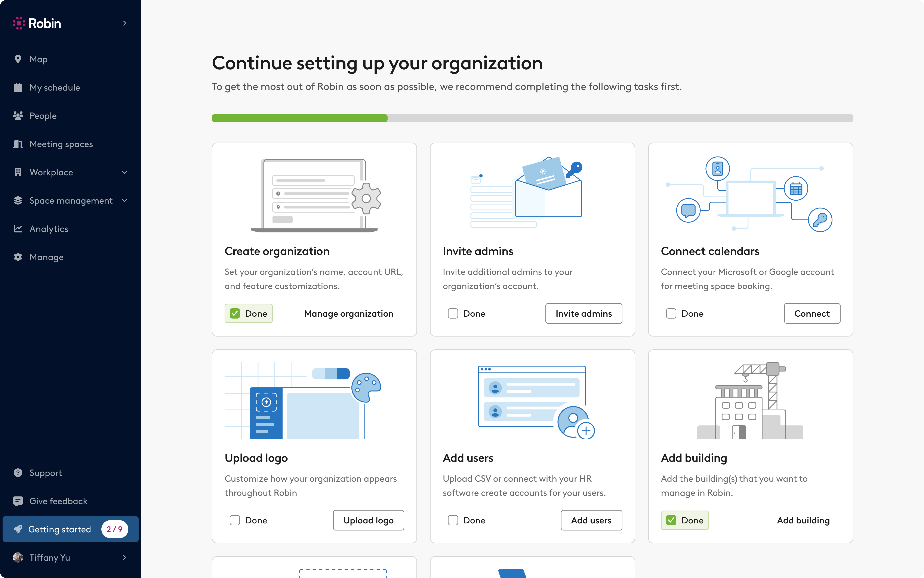
Task: Click the Robin logo icon
Action: 19,23
